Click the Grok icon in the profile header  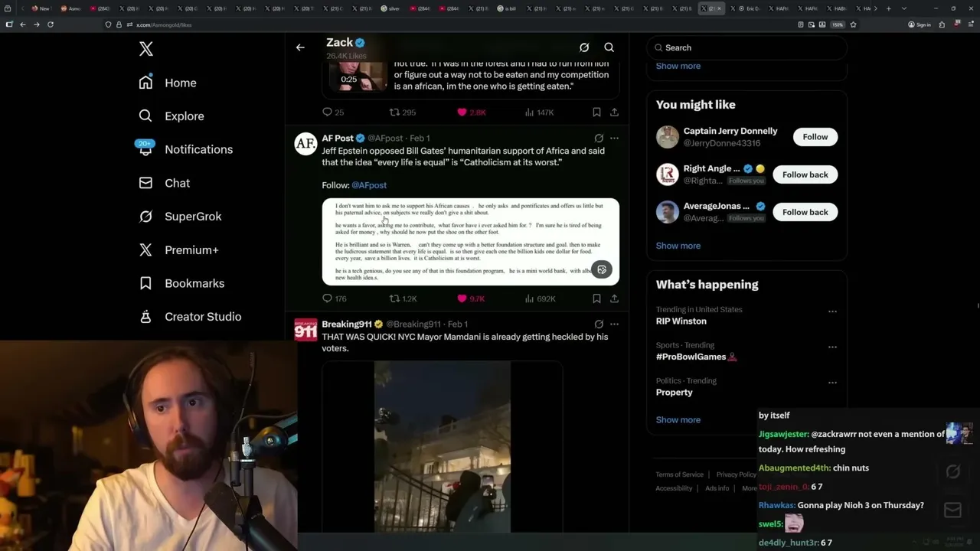pyautogui.click(x=584, y=47)
